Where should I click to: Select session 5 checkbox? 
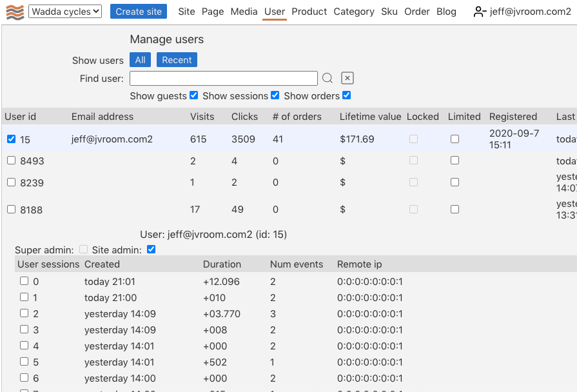click(24, 361)
